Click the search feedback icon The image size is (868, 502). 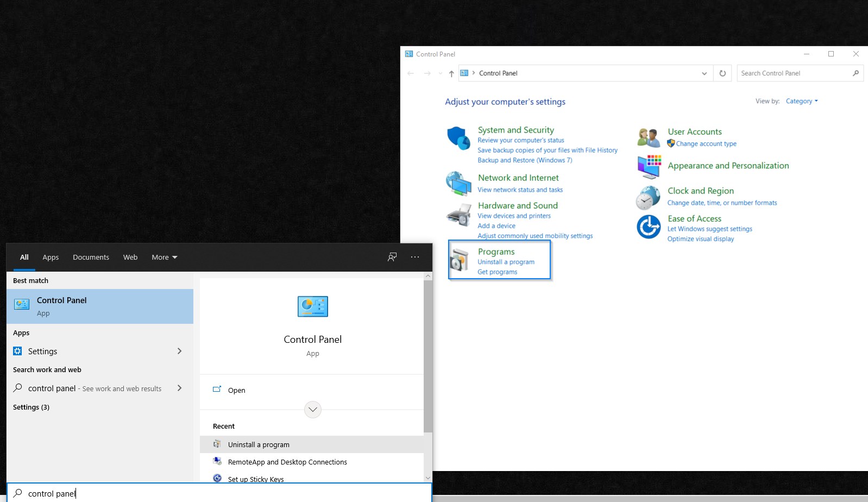click(x=392, y=257)
